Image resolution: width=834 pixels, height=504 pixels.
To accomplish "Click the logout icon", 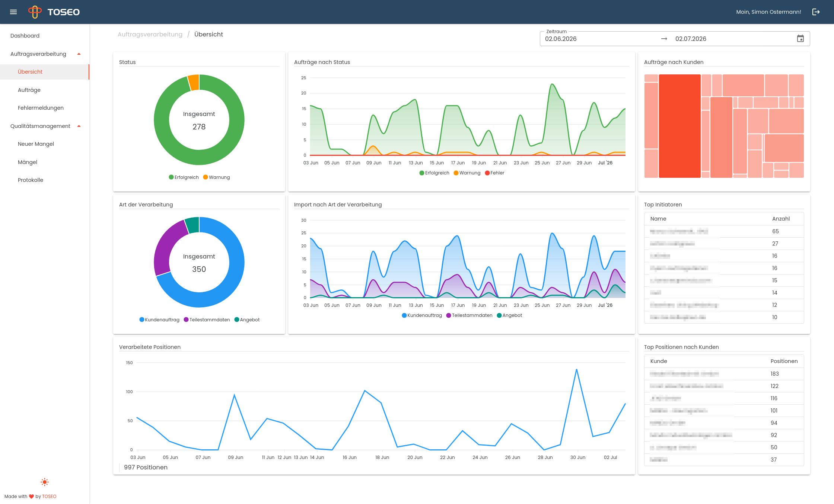I will click(816, 12).
